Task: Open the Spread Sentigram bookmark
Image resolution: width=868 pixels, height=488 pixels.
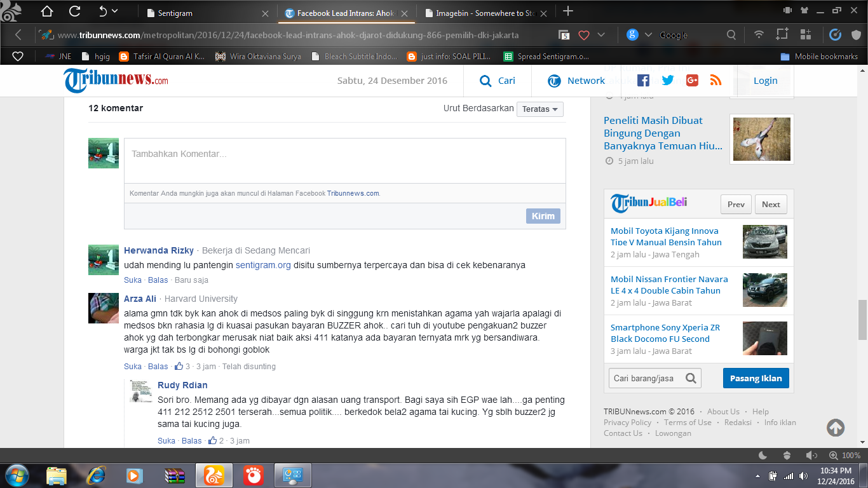Action: click(x=546, y=56)
